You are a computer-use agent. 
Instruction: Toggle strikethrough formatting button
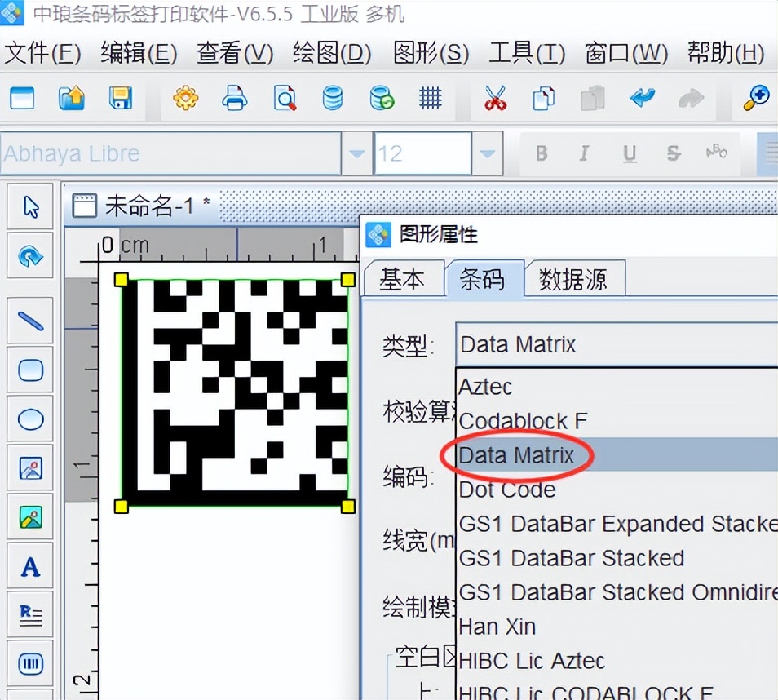tap(673, 153)
